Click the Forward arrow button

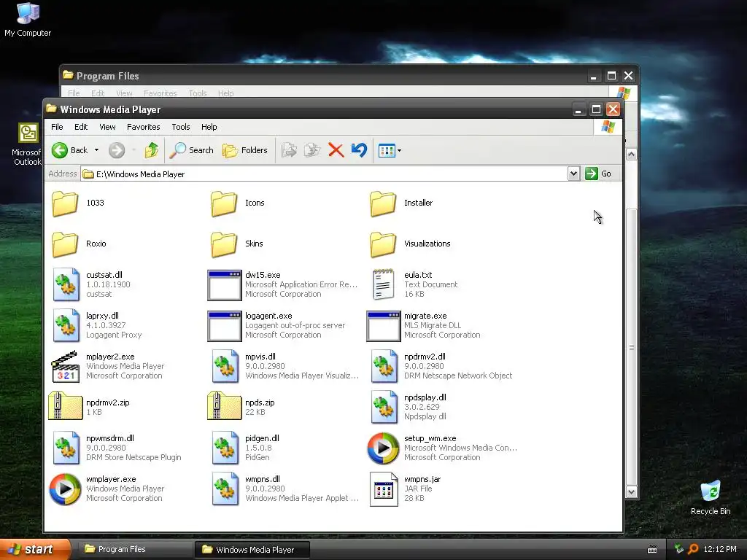pyautogui.click(x=117, y=150)
